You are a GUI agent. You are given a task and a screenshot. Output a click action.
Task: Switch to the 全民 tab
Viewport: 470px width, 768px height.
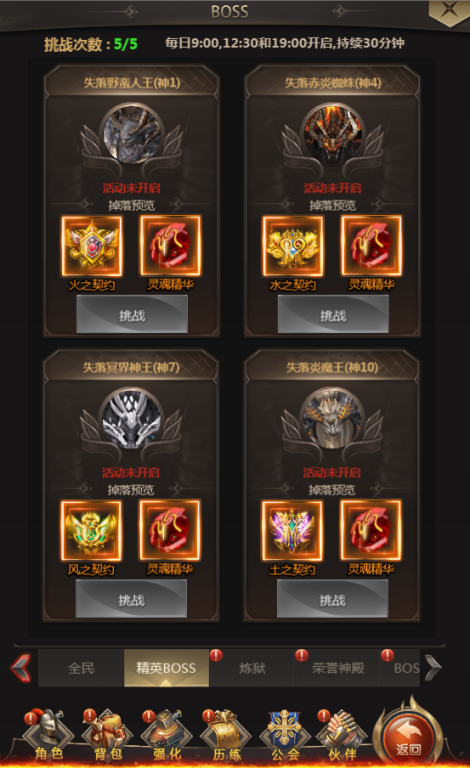(x=81, y=668)
